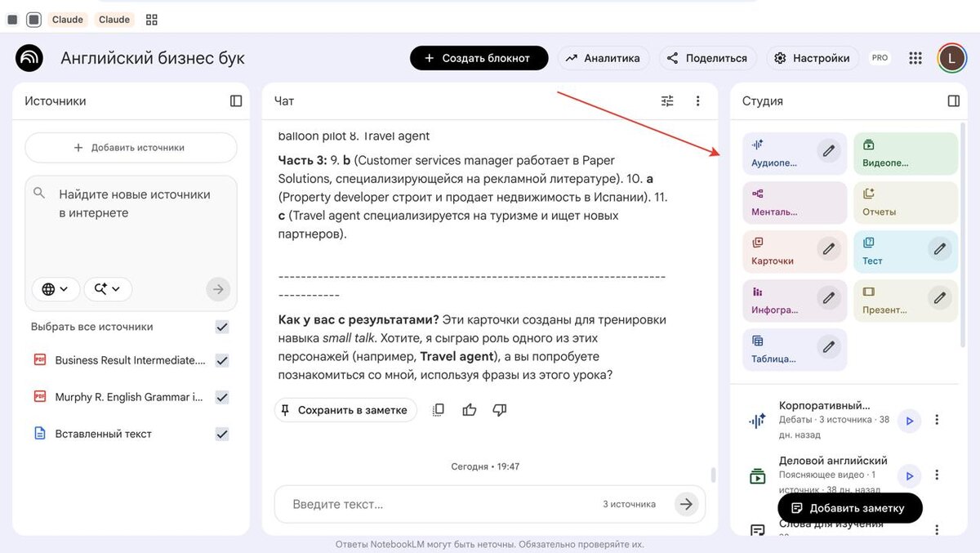Click the NotebookLM logo icon
This screenshot has height=553, width=980.
pos(29,58)
